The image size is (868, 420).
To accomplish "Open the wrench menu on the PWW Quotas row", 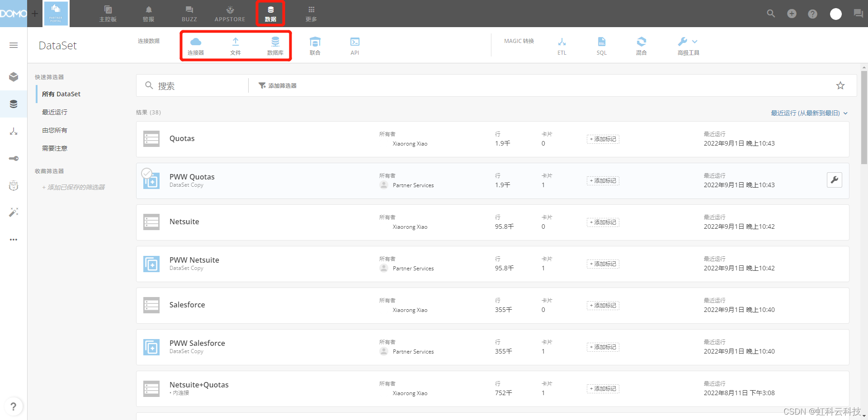I will [x=835, y=180].
